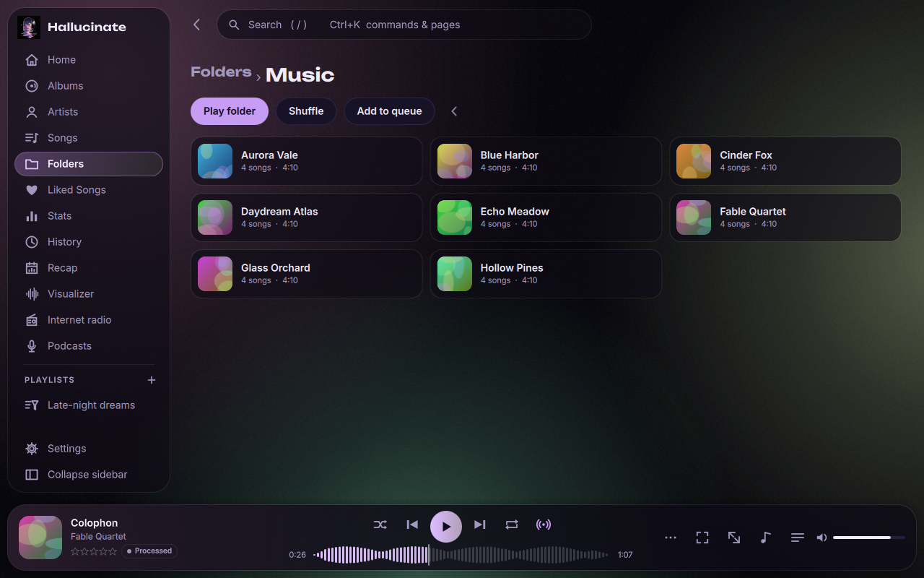Select Folders in the sidebar
This screenshot has height=578, width=924.
89,164
